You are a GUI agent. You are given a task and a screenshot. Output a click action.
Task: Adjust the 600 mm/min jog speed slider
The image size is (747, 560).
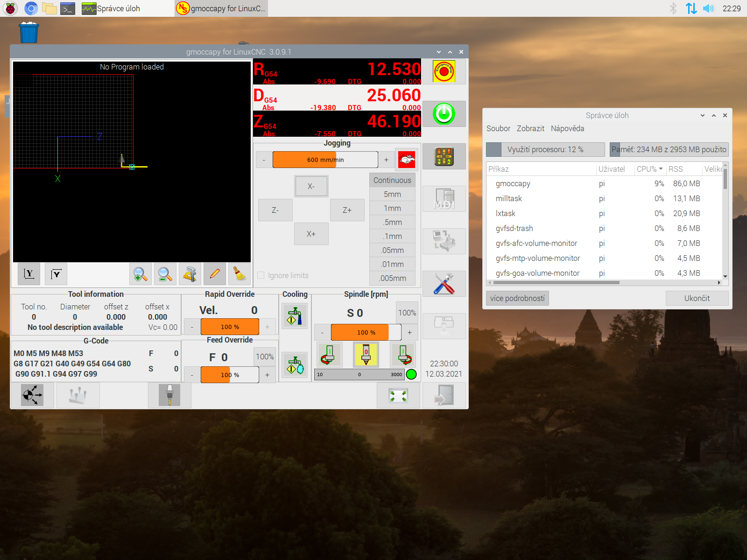click(325, 160)
